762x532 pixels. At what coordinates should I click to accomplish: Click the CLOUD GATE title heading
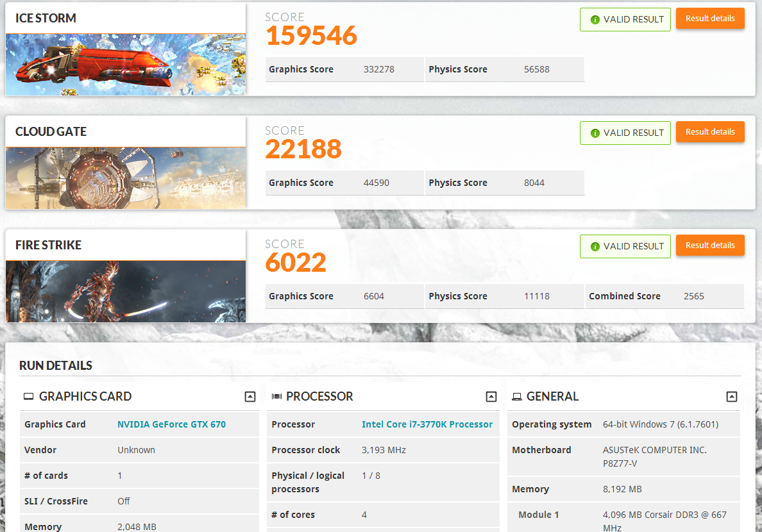coord(51,131)
